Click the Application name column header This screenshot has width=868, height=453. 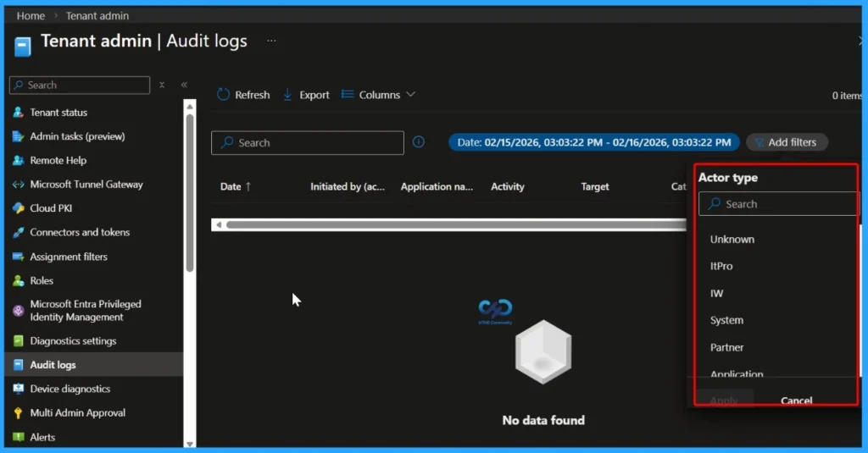tap(437, 187)
